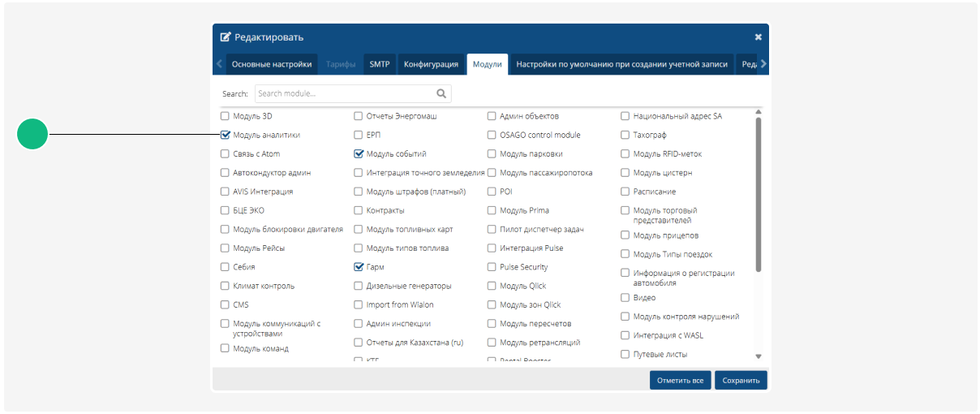980x414 pixels.
Task: Check Модуль штрафов (платный) checkbox
Action: click(x=359, y=192)
